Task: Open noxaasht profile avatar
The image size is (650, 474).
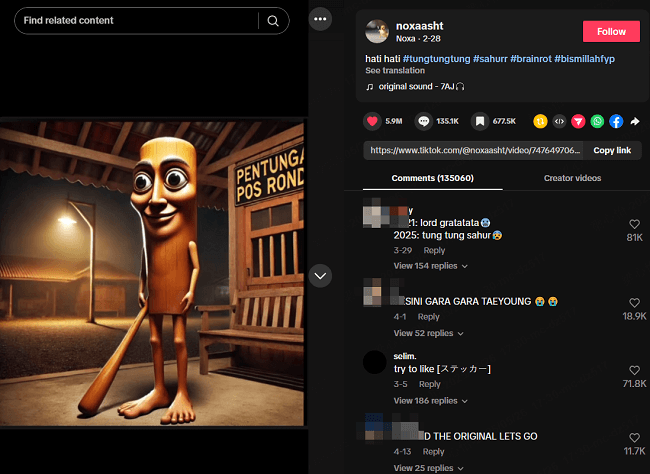Action: click(x=377, y=32)
